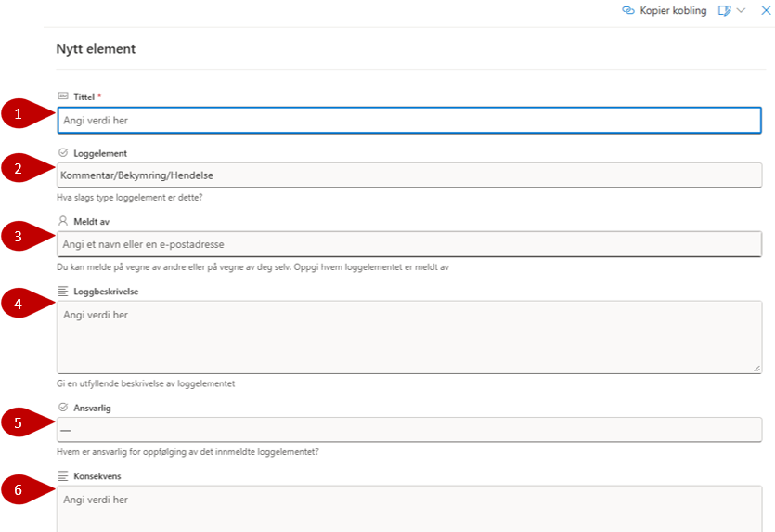Click the Kopier kobling link icon

(627, 10)
